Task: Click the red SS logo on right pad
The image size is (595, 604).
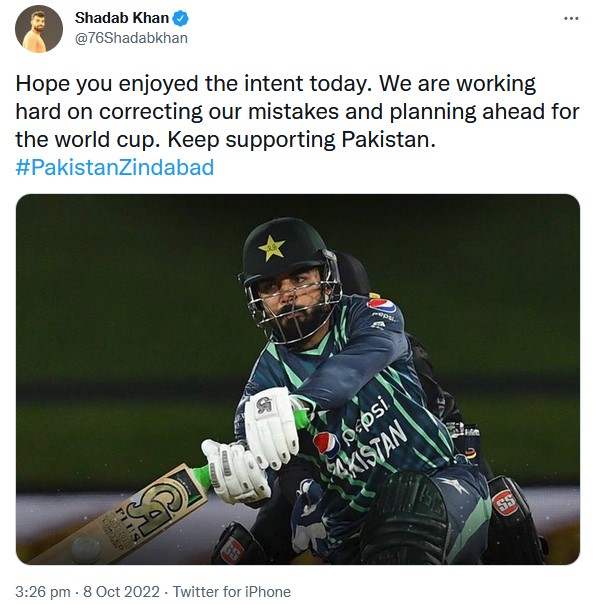Action: pyautogui.click(x=504, y=503)
